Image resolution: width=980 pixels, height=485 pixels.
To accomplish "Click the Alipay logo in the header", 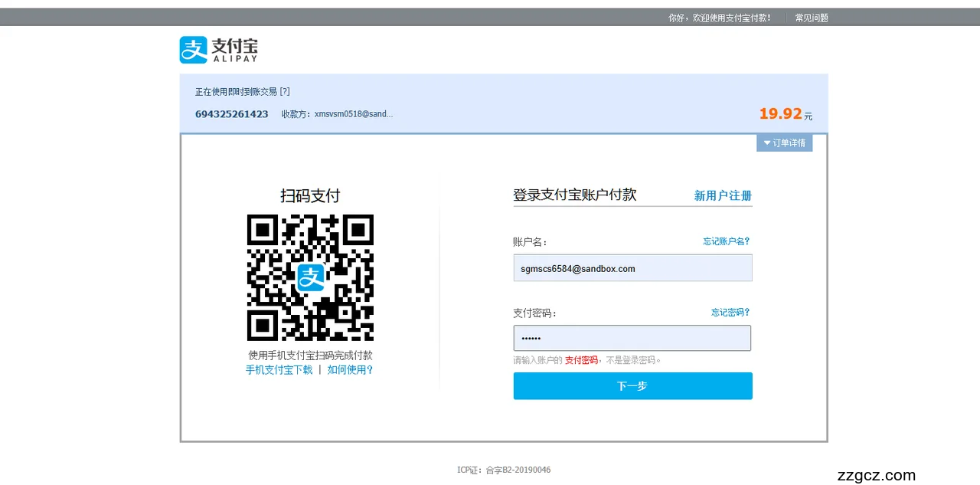I will point(219,50).
